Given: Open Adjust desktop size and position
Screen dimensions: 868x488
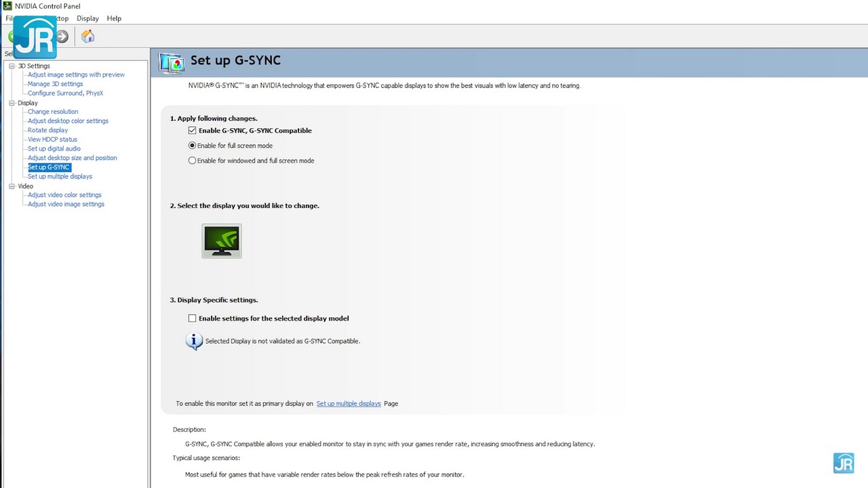Looking at the screenshot, I should 73,158.
